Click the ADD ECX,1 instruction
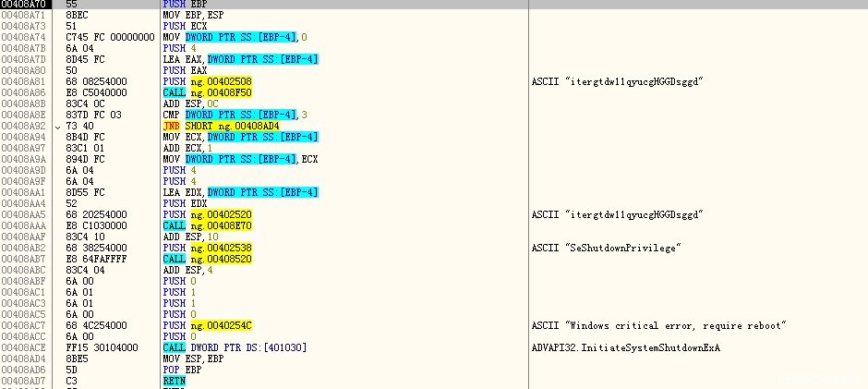Image resolution: width=868 pixels, height=389 pixels. tap(184, 148)
